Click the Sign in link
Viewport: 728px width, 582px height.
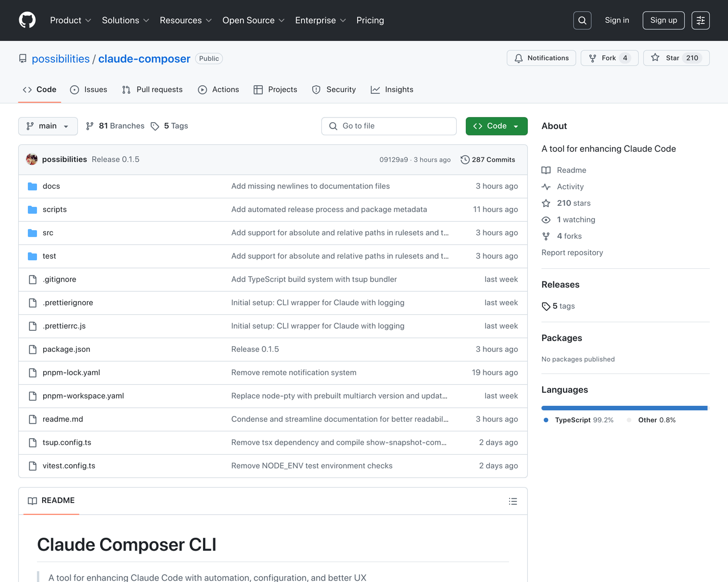pos(617,20)
